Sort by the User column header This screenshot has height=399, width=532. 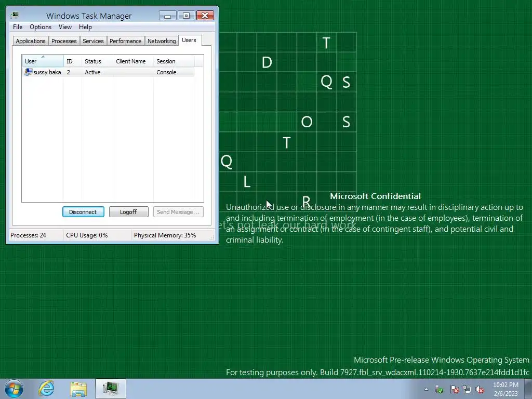pyautogui.click(x=43, y=61)
